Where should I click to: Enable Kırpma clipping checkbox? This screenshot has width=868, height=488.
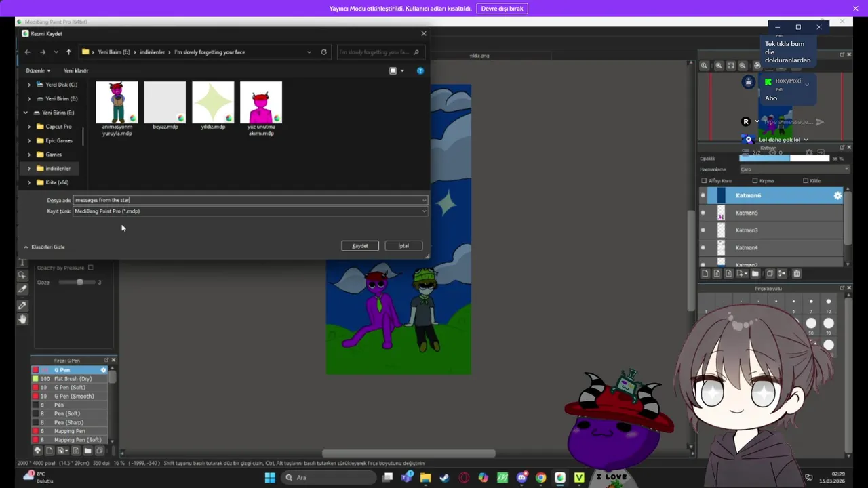click(x=755, y=181)
